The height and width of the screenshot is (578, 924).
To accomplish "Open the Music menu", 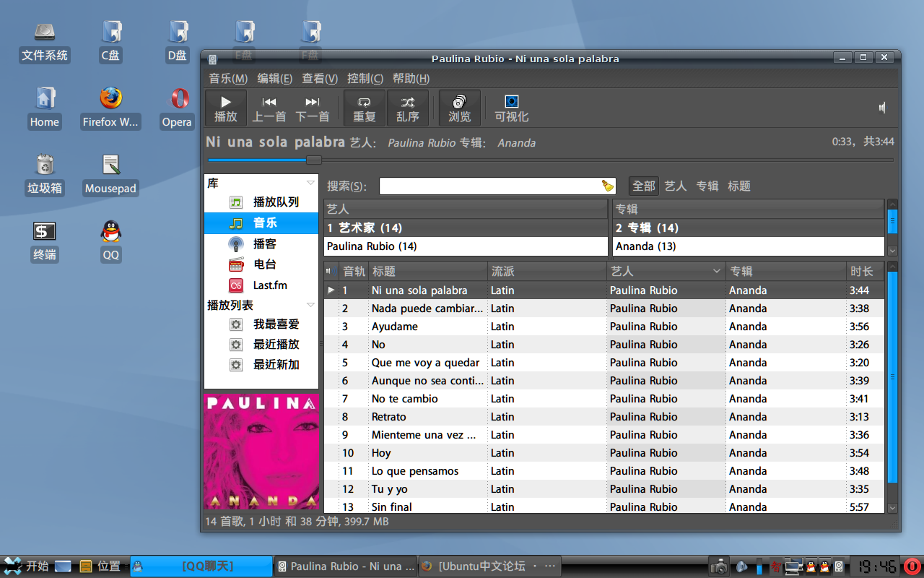I will (x=228, y=79).
